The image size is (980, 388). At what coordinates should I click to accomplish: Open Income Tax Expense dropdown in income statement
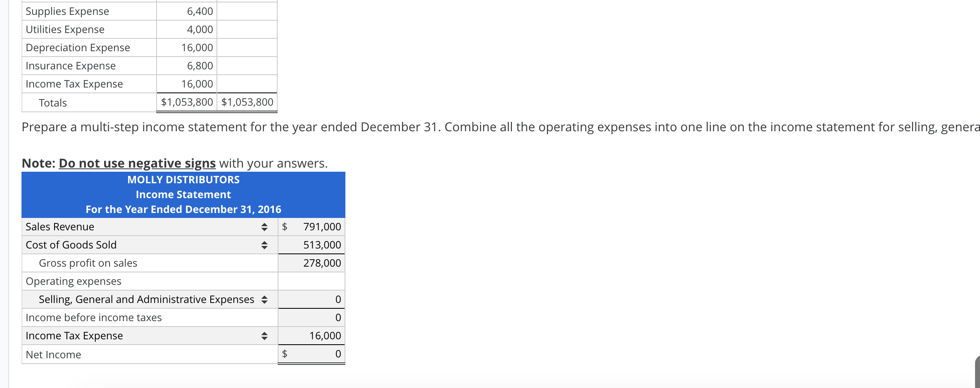pos(264,336)
